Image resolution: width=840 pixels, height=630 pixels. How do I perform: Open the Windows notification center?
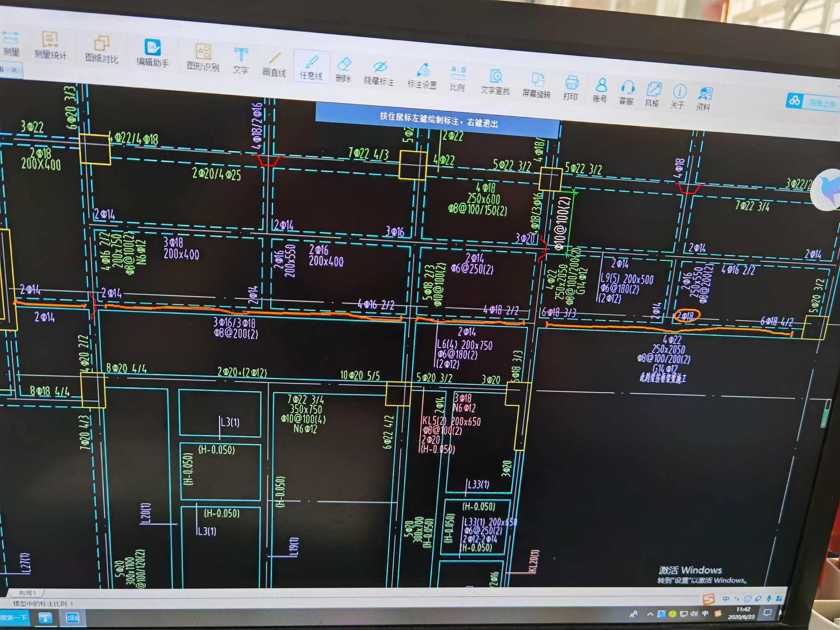click(x=767, y=613)
